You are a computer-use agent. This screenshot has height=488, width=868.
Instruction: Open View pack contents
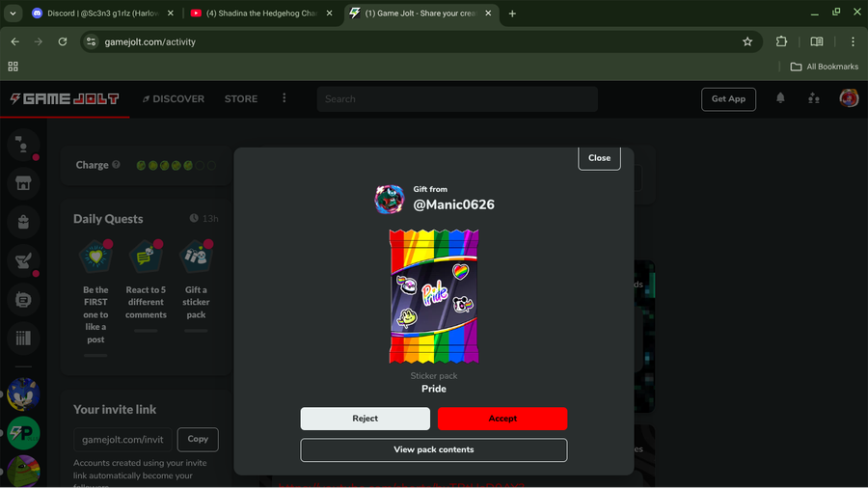(433, 449)
